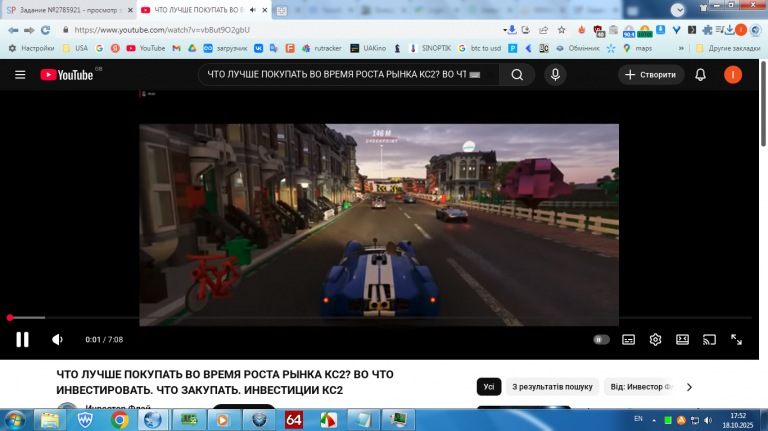Screen dimensions: 768x431
Task: Click the install app icon in address bar
Action: (526, 30)
